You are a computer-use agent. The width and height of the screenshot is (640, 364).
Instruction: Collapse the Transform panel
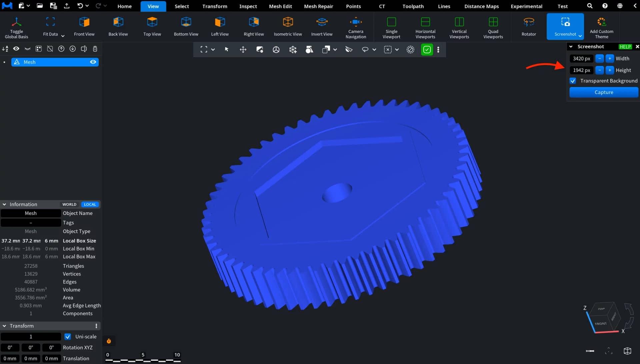[x=4, y=326]
